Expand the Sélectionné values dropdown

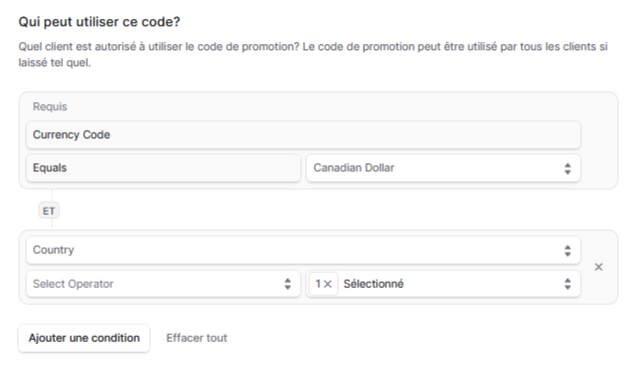(x=443, y=284)
